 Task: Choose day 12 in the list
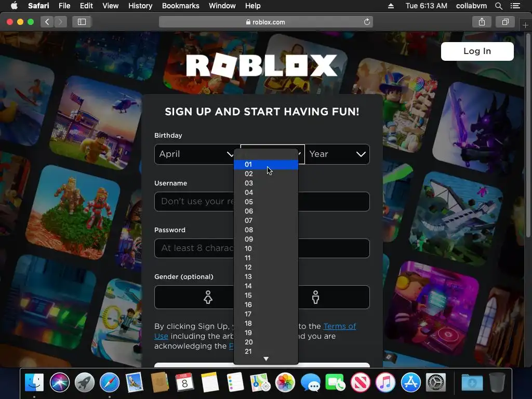click(266, 268)
